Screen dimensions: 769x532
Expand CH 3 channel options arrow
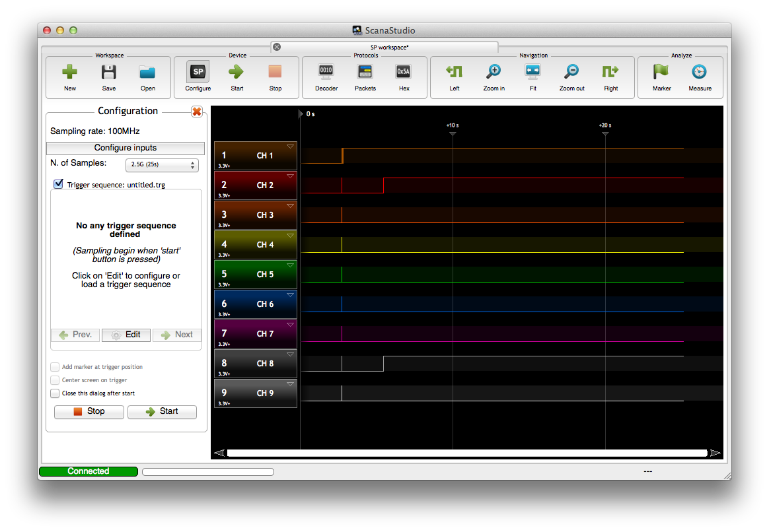(x=290, y=206)
